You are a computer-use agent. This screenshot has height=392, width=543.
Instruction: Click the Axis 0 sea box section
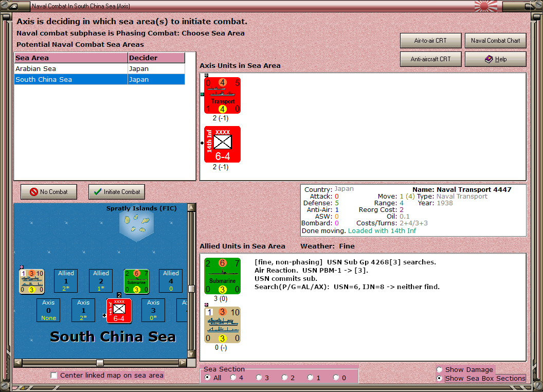48,310
